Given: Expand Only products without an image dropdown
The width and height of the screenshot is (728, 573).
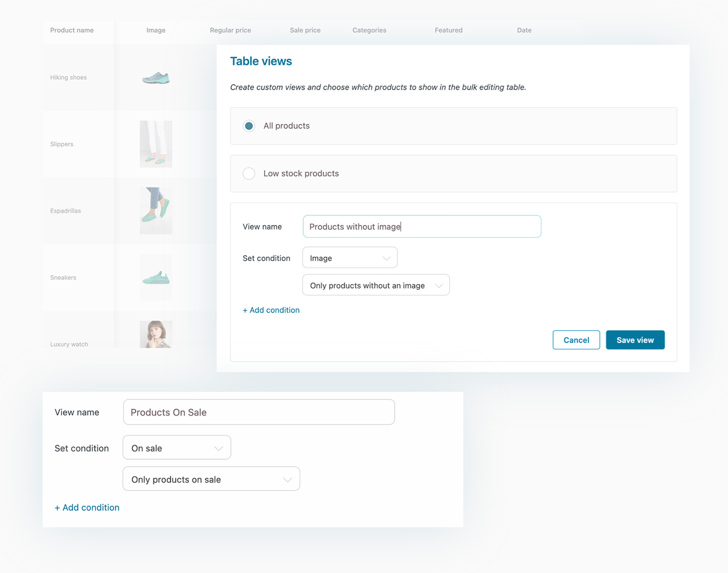Looking at the screenshot, I should [376, 285].
